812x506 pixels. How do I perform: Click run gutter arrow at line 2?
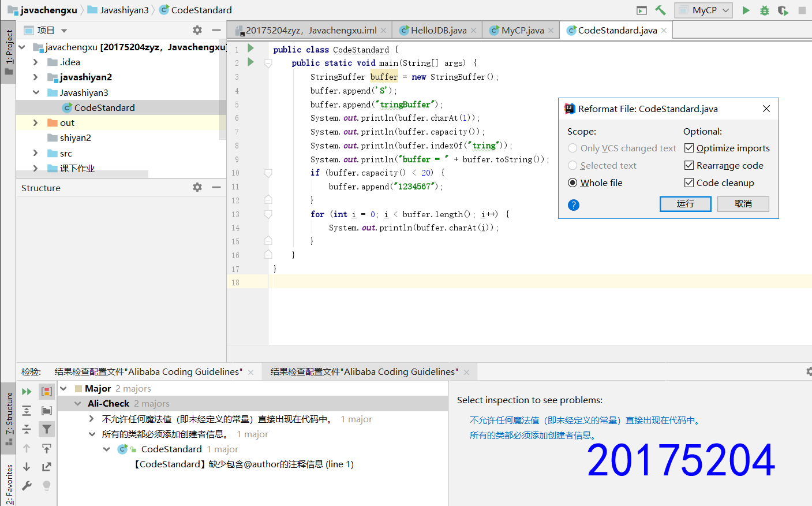tap(250, 62)
